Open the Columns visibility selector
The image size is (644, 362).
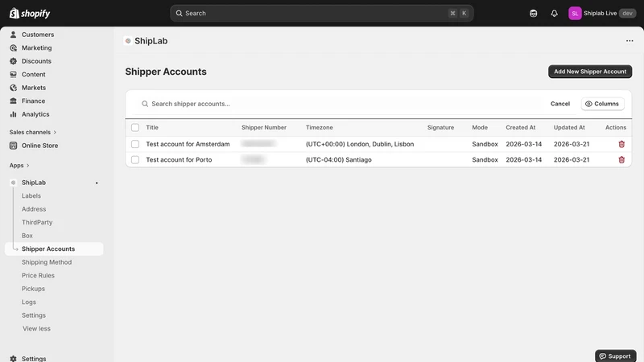602,104
